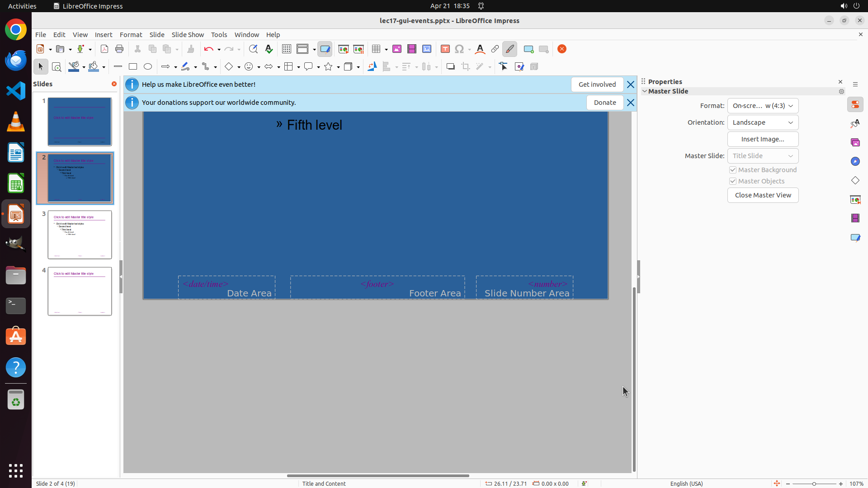The height and width of the screenshot is (488, 868).
Task: Select the Ellipse drawing tool
Action: [148, 66]
